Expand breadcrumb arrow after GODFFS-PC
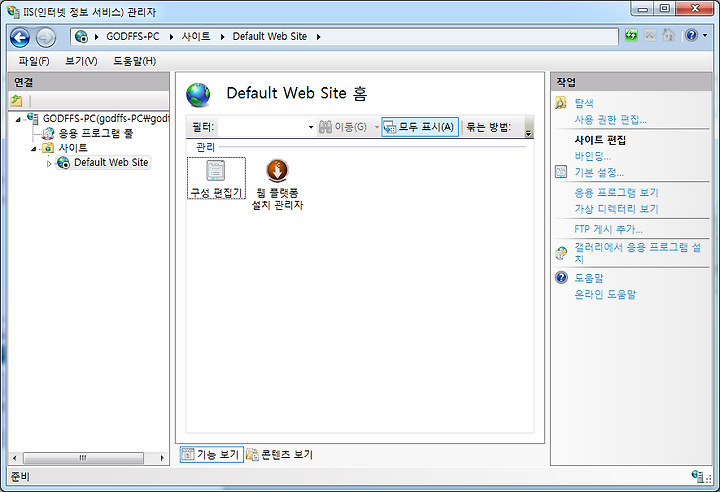 click(x=171, y=37)
